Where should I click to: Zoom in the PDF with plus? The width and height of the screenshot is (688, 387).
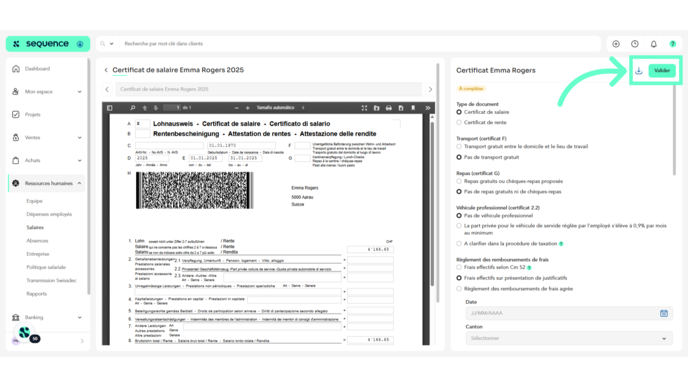(x=247, y=108)
